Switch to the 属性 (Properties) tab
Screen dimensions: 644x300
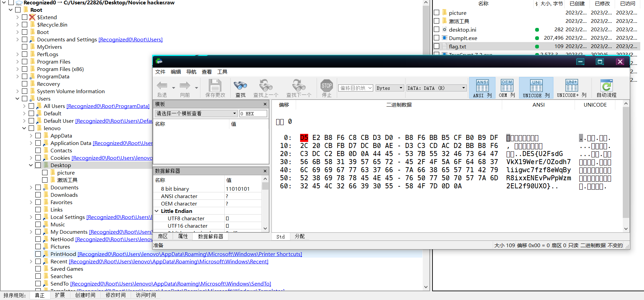pyautogui.click(x=183, y=236)
